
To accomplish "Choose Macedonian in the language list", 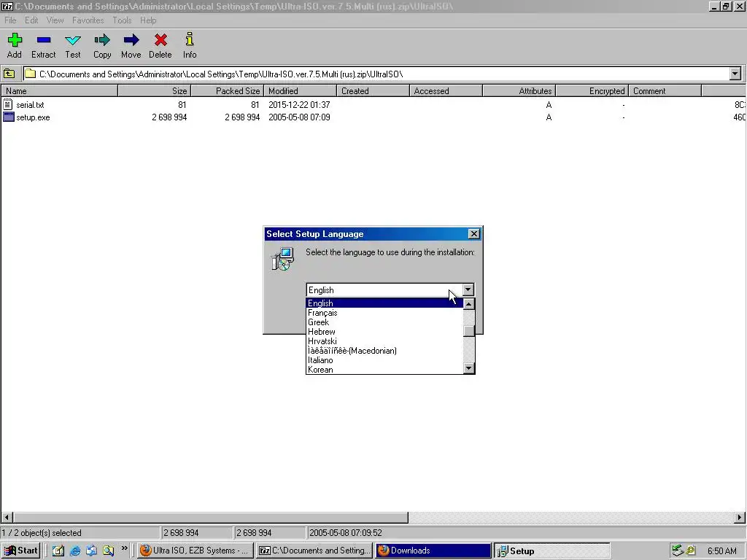I will (x=384, y=351).
